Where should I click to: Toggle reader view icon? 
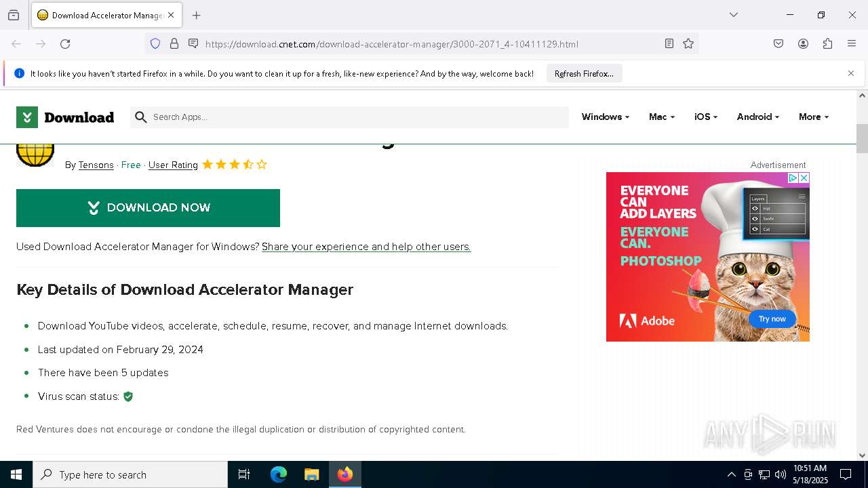click(669, 44)
